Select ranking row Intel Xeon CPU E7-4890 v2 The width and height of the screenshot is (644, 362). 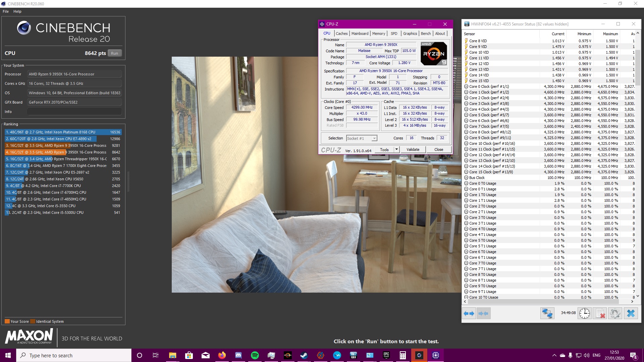(x=63, y=139)
